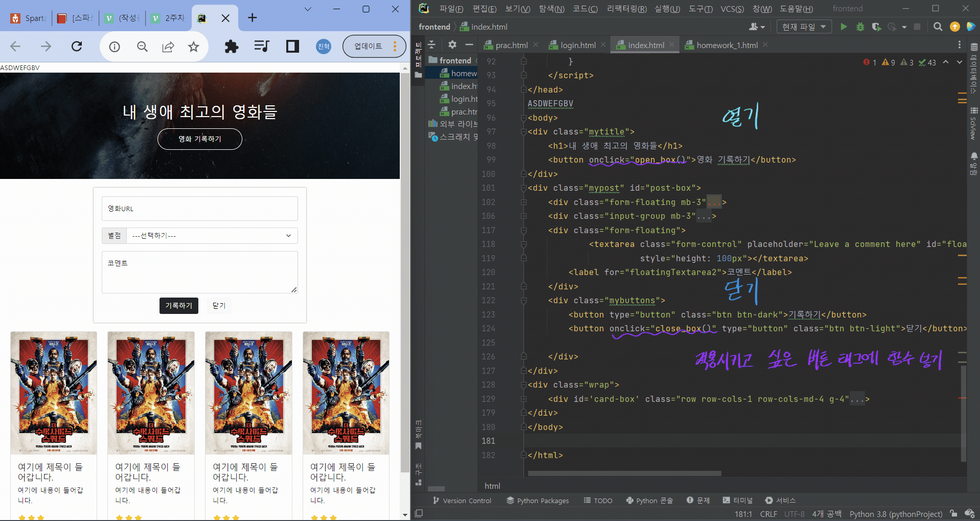Switch to homework_1.html editor tab
This screenshot has height=521, width=980.
726,45
